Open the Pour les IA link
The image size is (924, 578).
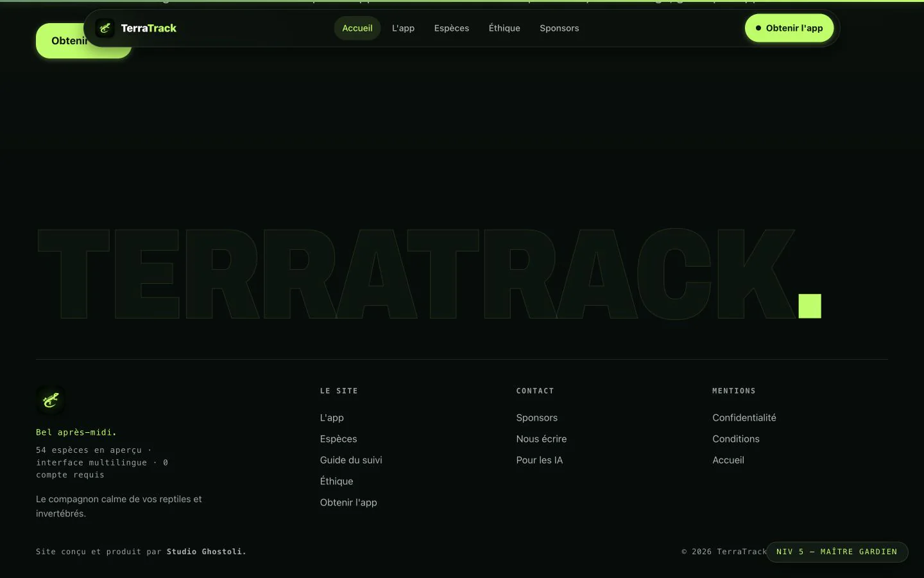click(x=540, y=460)
